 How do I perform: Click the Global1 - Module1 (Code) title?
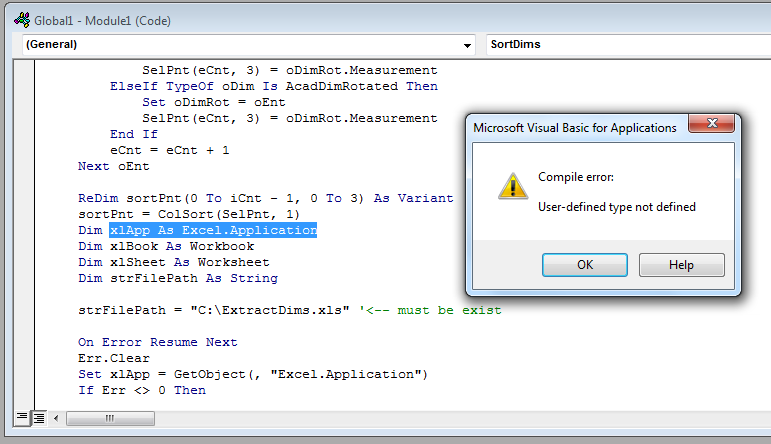point(102,21)
